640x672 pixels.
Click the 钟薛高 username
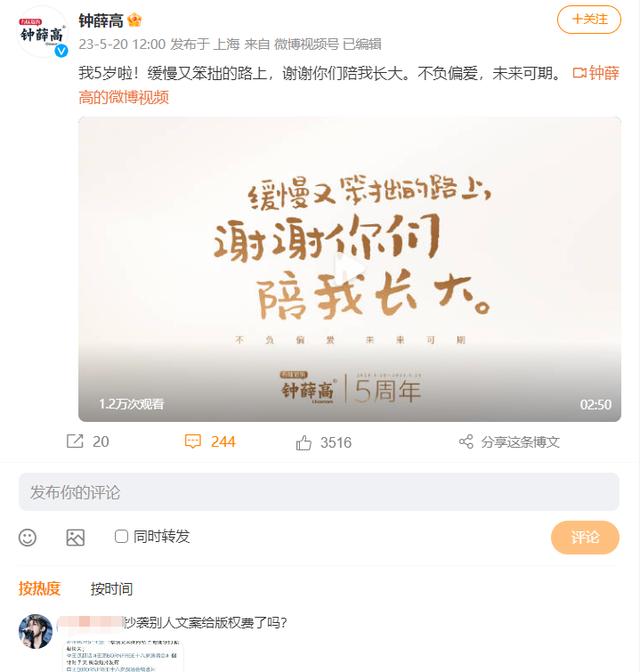[x=101, y=21]
